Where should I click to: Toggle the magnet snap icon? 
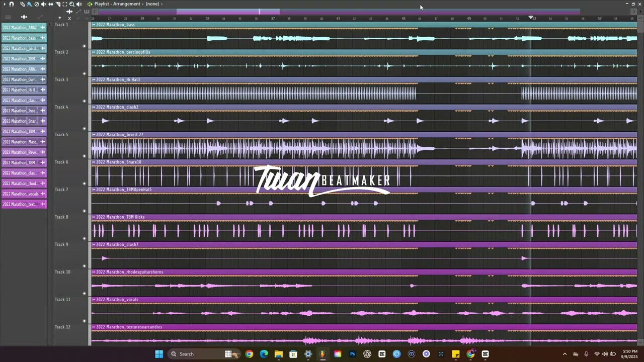[x=11, y=4]
